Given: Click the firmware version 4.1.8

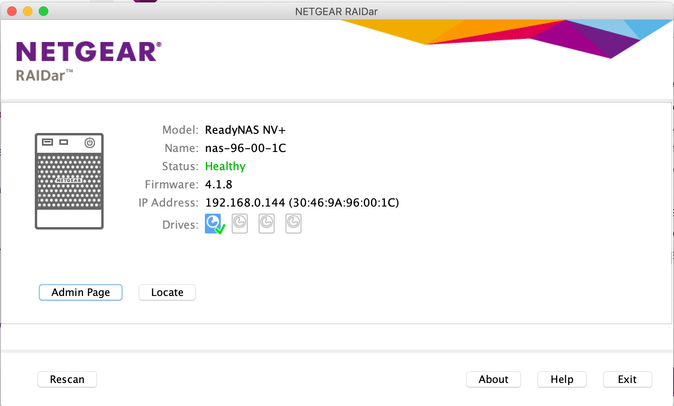Looking at the screenshot, I should [x=218, y=184].
